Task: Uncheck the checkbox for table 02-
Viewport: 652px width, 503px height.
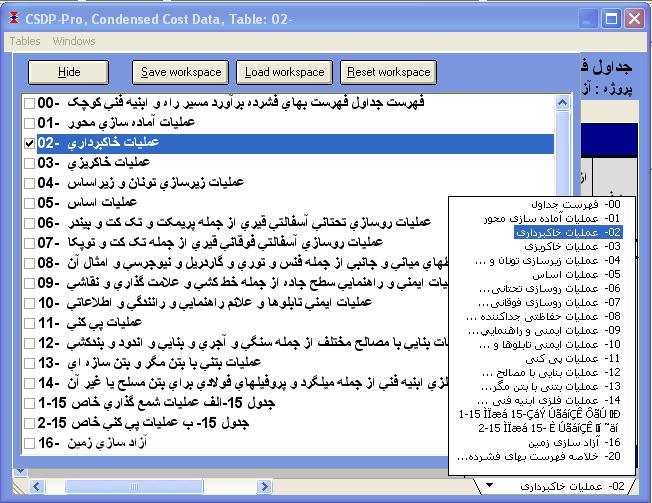Action: [30, 143]
